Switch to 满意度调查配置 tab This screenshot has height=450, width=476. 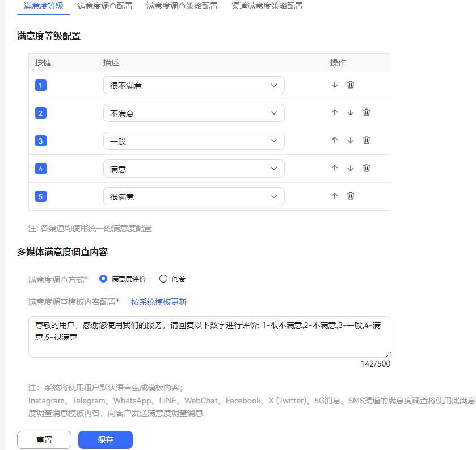(105, 6)
